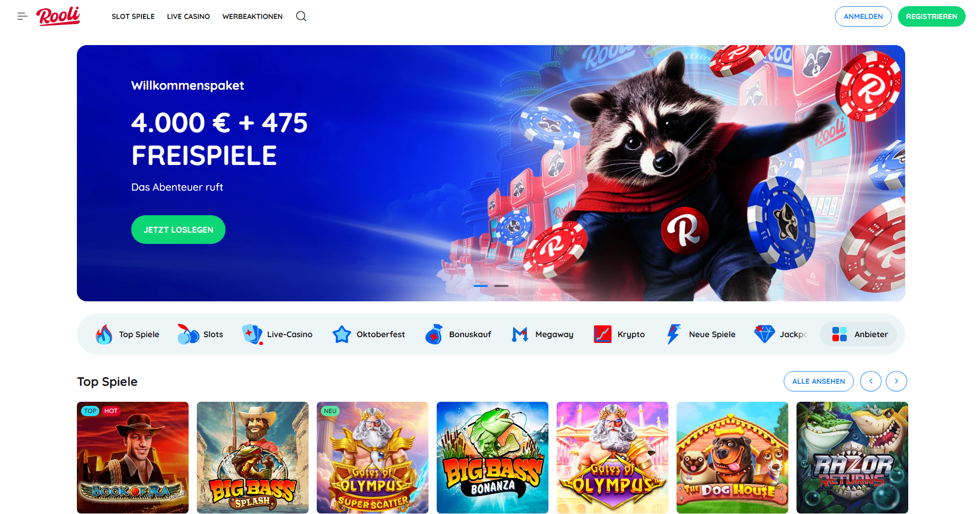
Task: Click the Rooli logo
Action: 58,16
